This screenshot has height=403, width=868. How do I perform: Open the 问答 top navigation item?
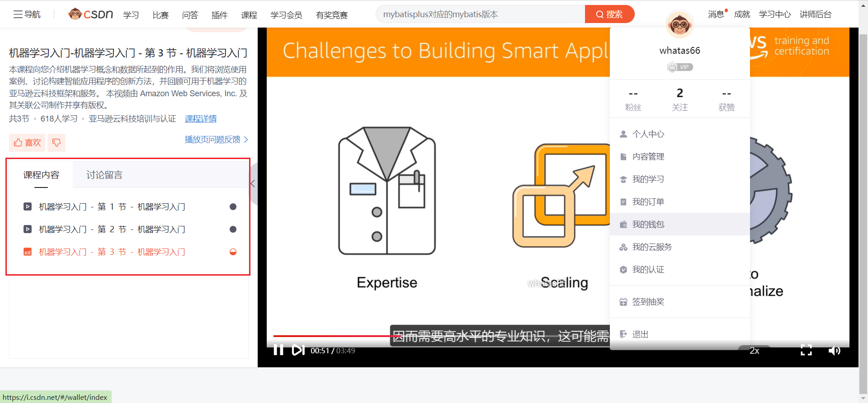190,15
